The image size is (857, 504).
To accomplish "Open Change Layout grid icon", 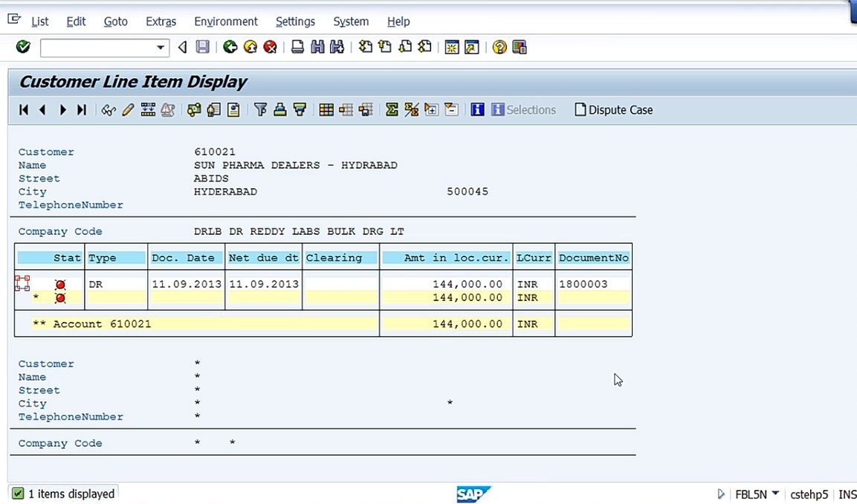I will [x=326, y=110].
